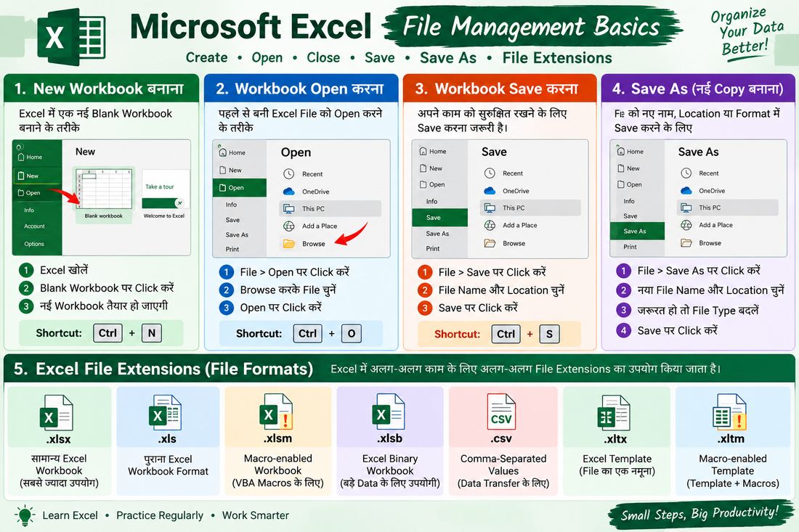Click the lightbulb icon beside Learn Excel

click(25, 515)
